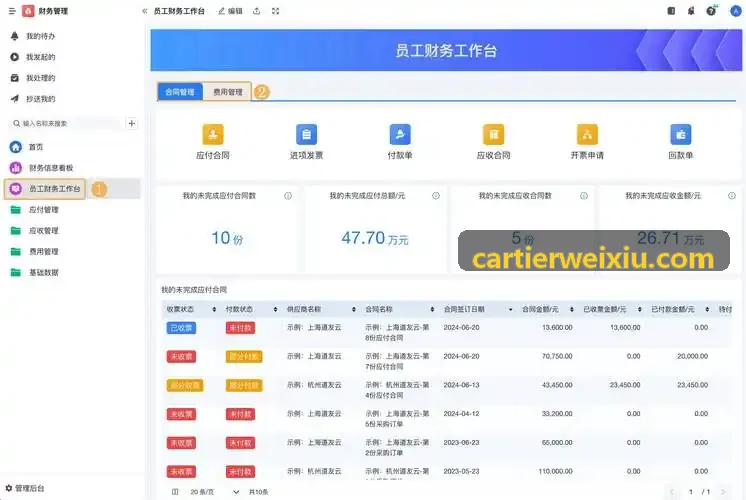Click the blue 已收票 status tag
746x500 pixels.
181,328
